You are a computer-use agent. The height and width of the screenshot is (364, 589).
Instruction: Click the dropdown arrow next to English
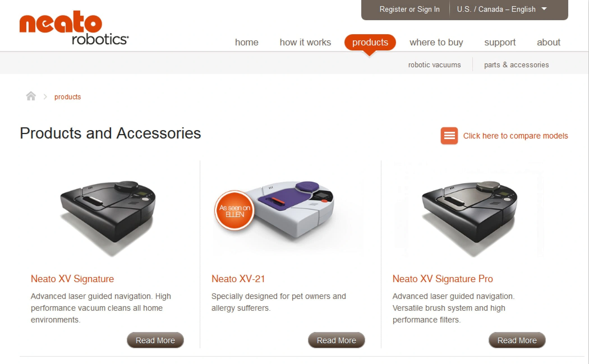(x=544, y=9)
